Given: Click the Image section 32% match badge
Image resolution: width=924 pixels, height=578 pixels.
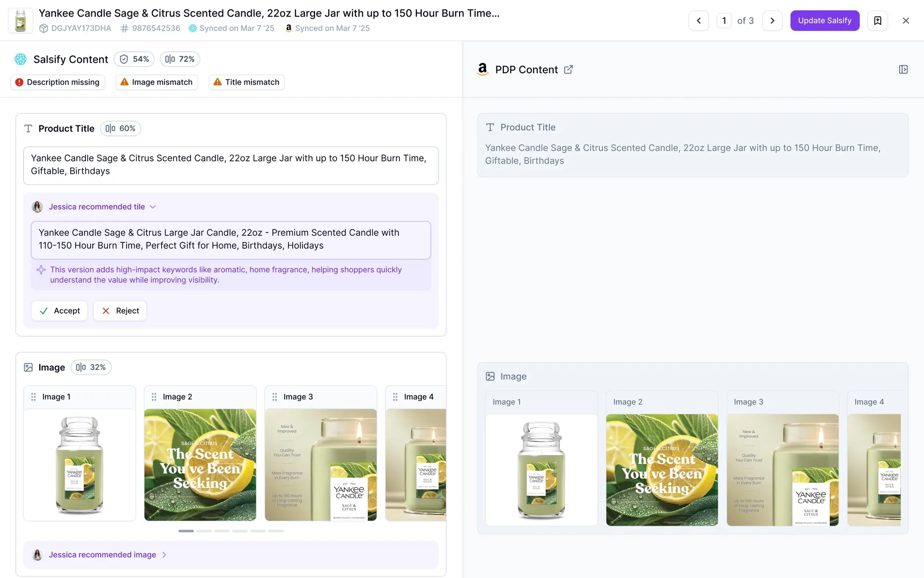Looking at the screenshot, I should coord(91,367).
